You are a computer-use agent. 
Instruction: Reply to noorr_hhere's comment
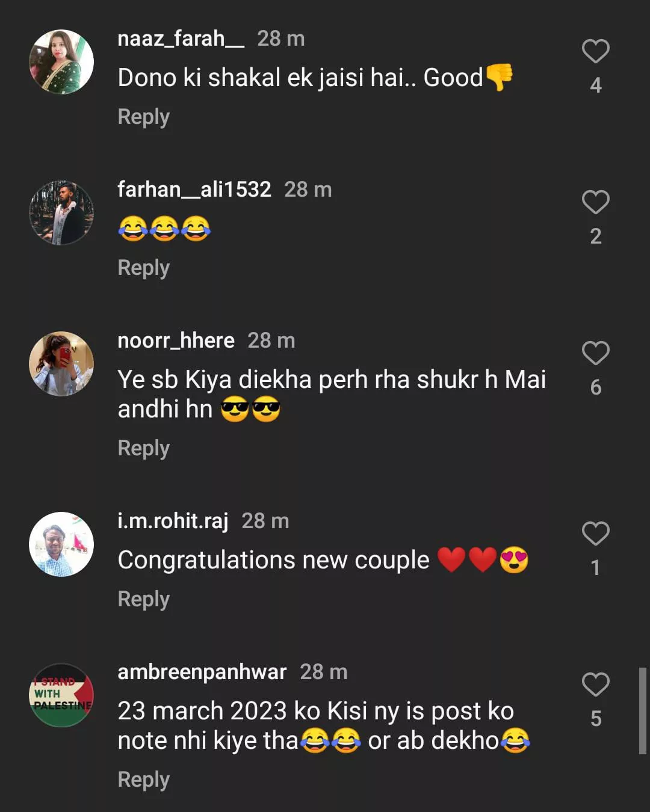[x=143, y=448]
